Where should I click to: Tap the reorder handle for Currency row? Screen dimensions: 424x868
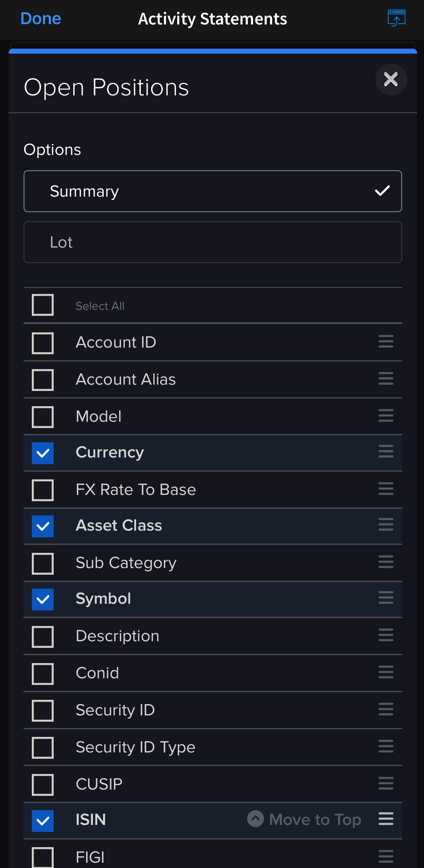pos(386,451)
